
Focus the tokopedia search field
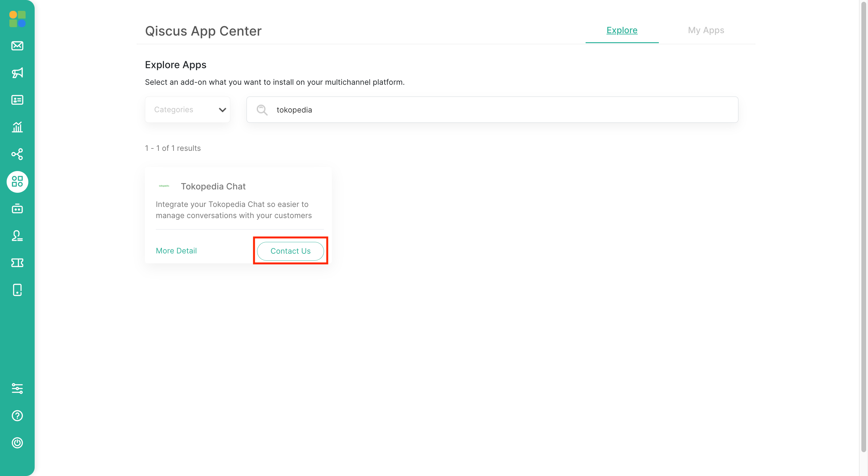(x=492, y=109)
